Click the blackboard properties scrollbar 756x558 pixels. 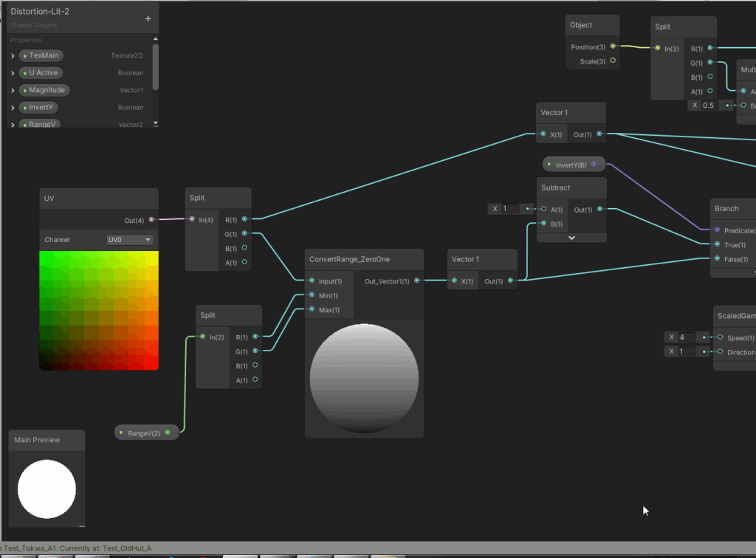(x=155, y=68)
